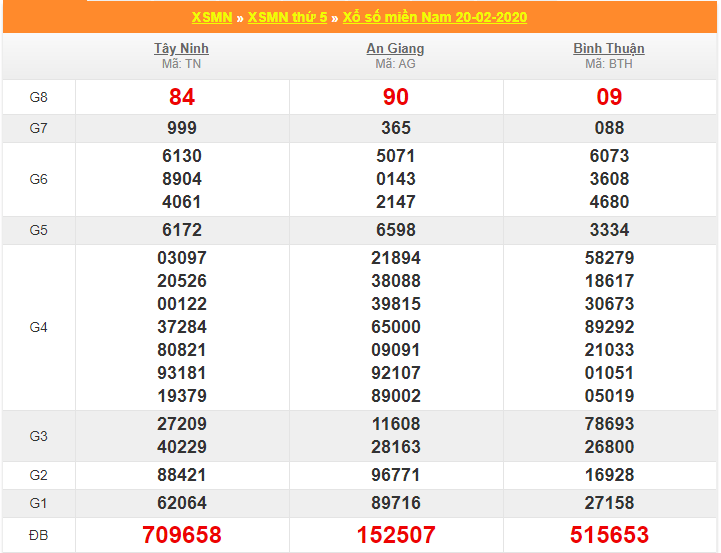The image size is (721, 553).
Task: Select the red G8 number 09
Action: point(608,97)
